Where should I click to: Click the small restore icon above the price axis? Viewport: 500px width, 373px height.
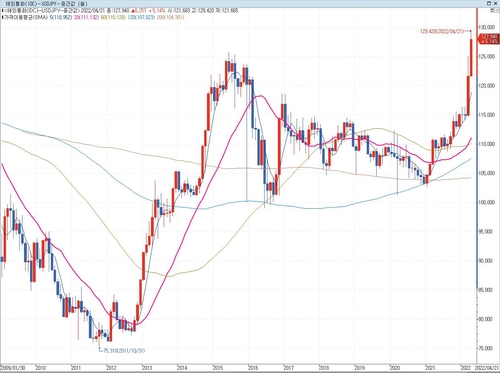coord(492,10)
